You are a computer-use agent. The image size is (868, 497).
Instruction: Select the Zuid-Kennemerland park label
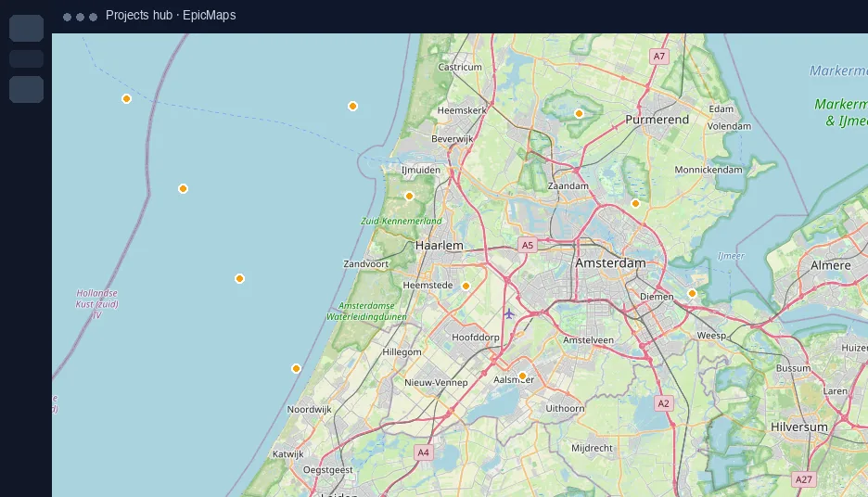coord(402,221)
